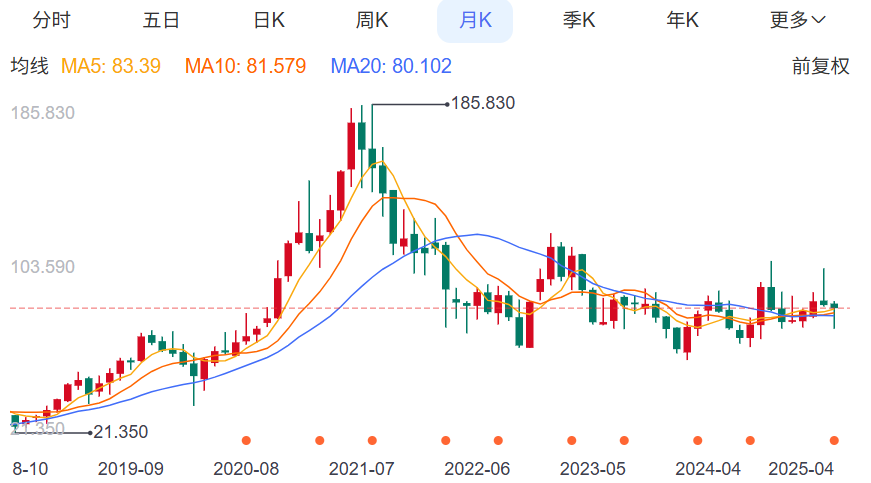Screen dimensions: 871x483
Task: Click the 前复权 adjustment option
Action: pyautogui.click(x=820, y=66)
